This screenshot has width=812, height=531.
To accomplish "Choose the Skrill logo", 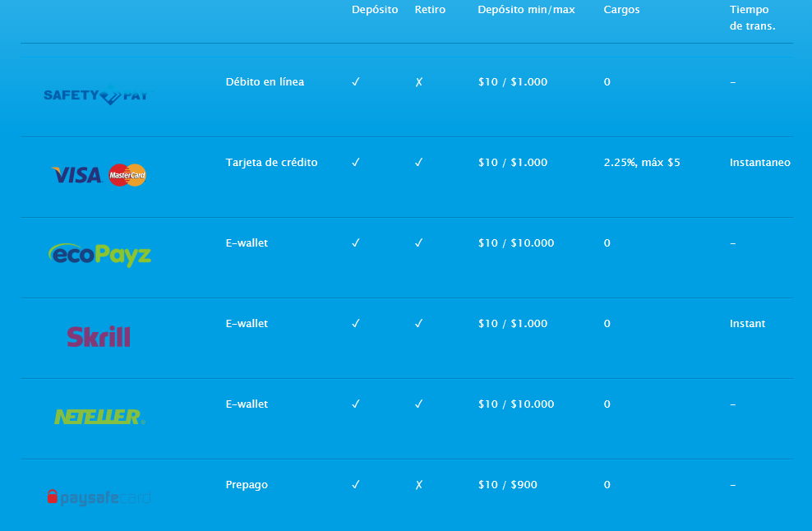I will point(99,336).
